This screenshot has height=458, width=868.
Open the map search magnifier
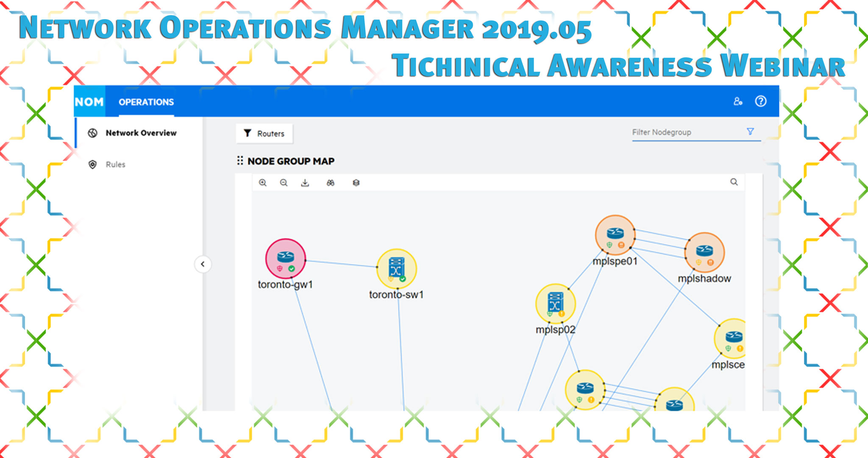[734, 182]
